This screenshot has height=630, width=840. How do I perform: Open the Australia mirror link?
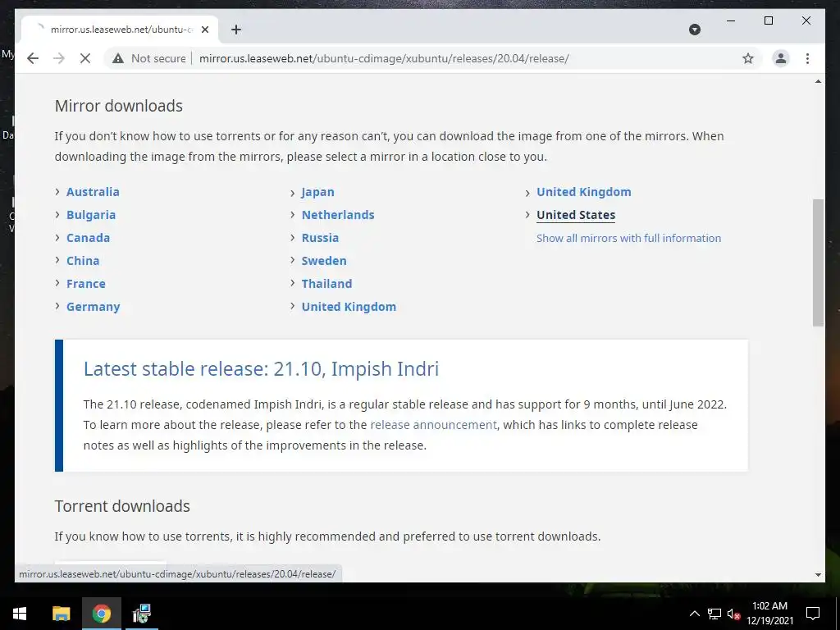[93, 192]
